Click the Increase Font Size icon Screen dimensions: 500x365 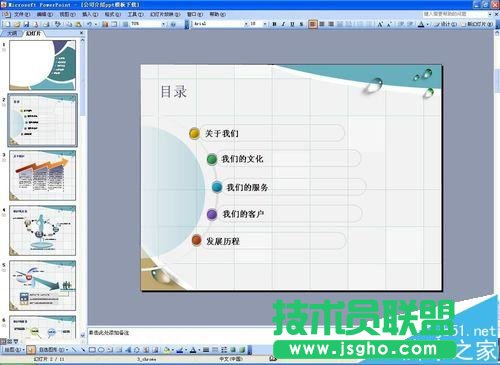click(380, 24)
